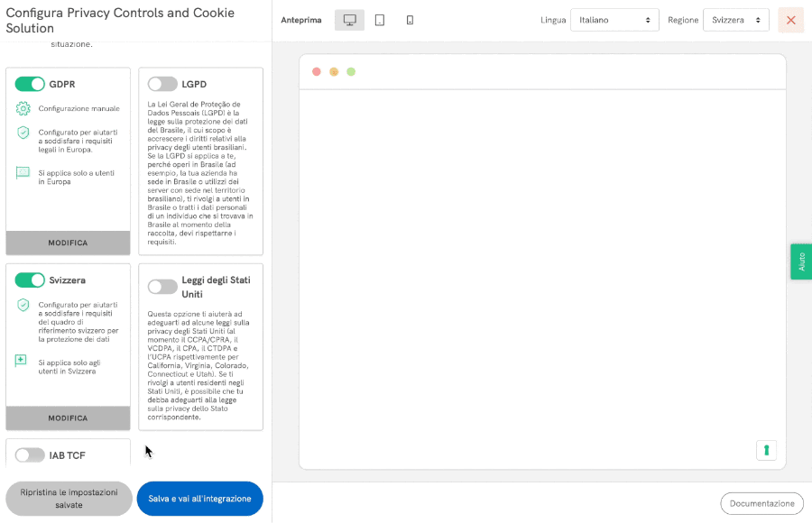Enable the Leggi degli Stati Uniti toggle

[x=162, y=287]
